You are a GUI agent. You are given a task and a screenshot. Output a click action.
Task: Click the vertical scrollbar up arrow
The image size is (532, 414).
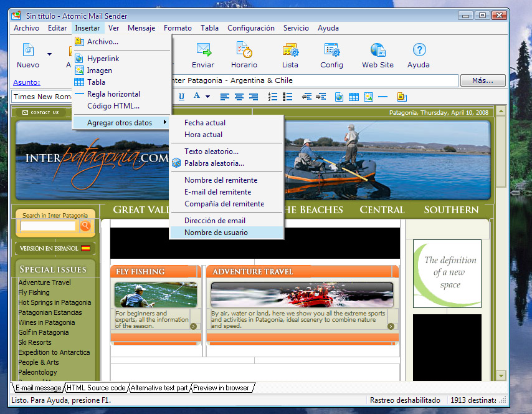[x=501, y=111]
